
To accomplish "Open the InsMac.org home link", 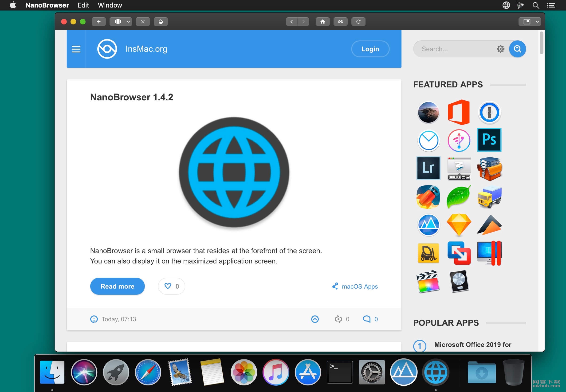I will (x=146, y=49).
